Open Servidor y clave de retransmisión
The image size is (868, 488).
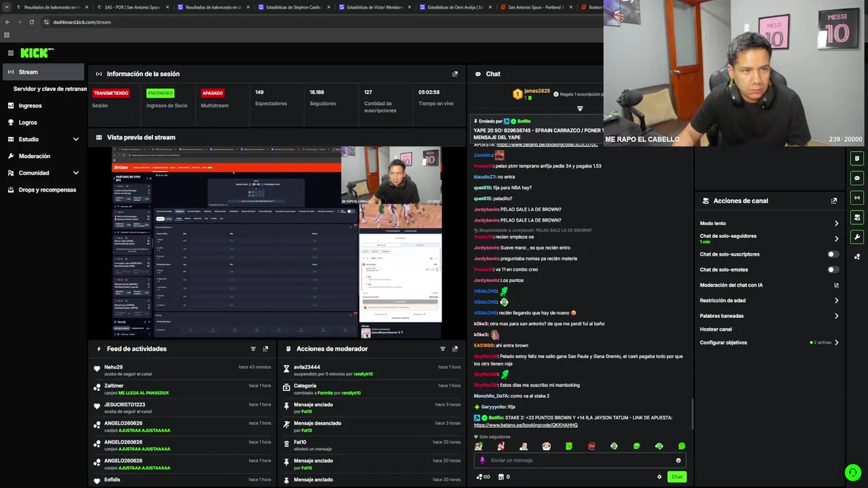click(x=50, y=89)
